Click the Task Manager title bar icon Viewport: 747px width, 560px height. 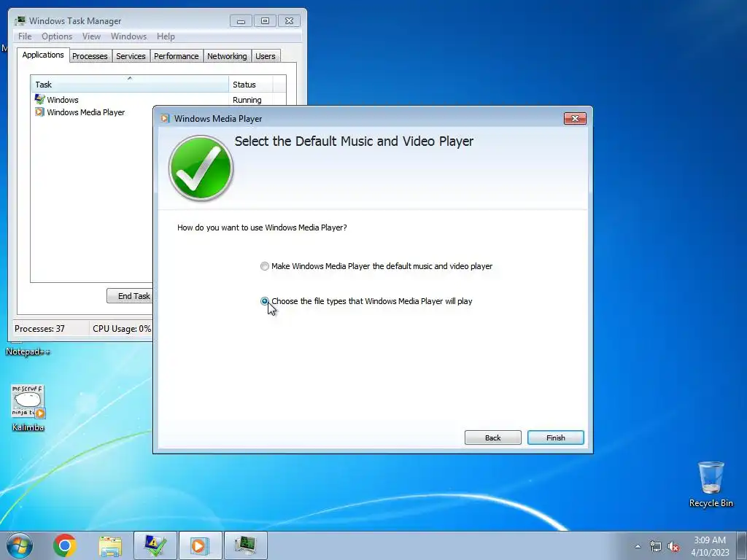(x=20, y=20)
